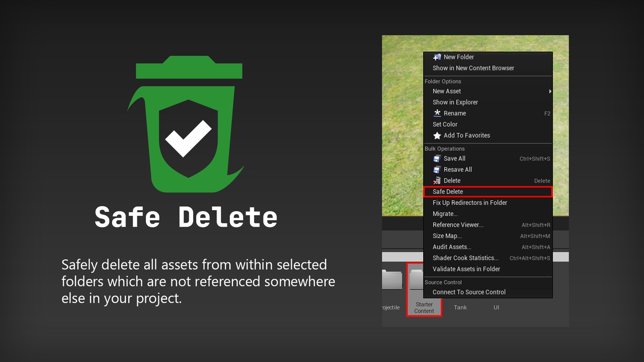This screenshot has width=644, height=362.
Task: Click the Bulk Operations section header
Action: [445, 149]
